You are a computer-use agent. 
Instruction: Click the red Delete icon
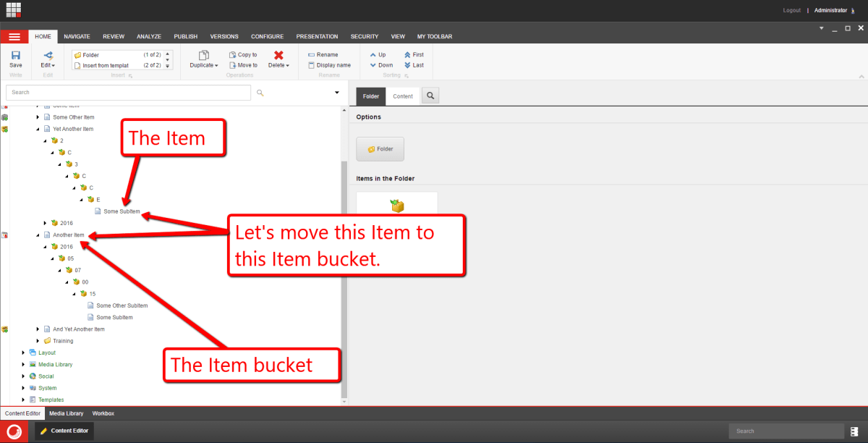pos(278,55)
